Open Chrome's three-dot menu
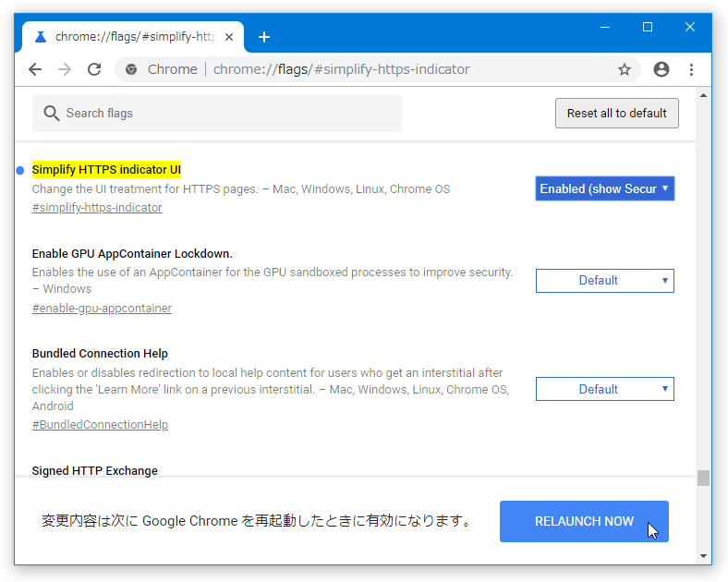The height and width of the screenshot is (582, 728). coord(691,69)
